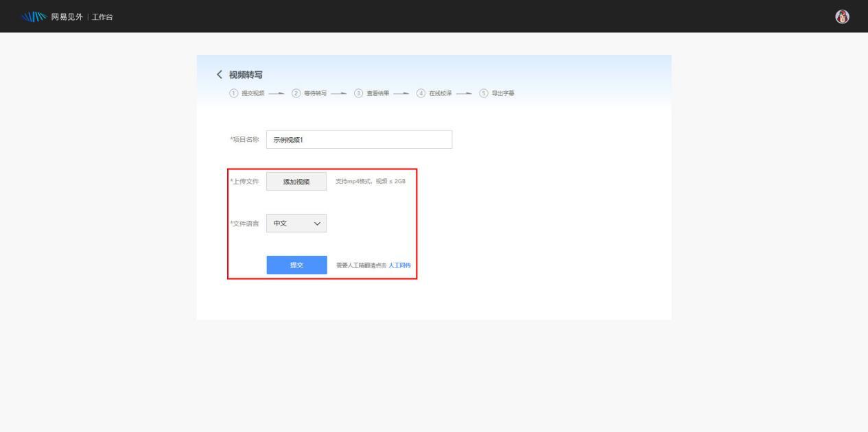This screenshot has width=868, height=432.
Task: Open the 人工翻译 link
Action: 399,265
